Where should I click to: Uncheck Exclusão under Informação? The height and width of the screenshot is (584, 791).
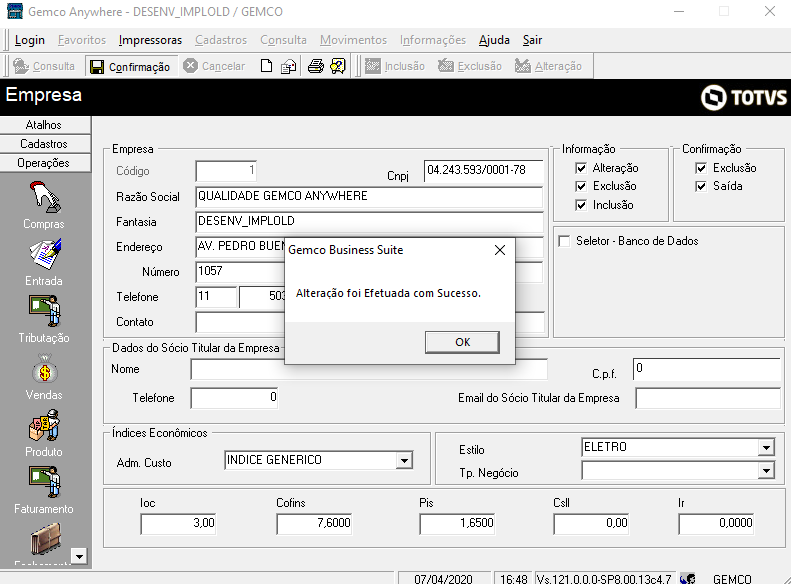[581, 186]
